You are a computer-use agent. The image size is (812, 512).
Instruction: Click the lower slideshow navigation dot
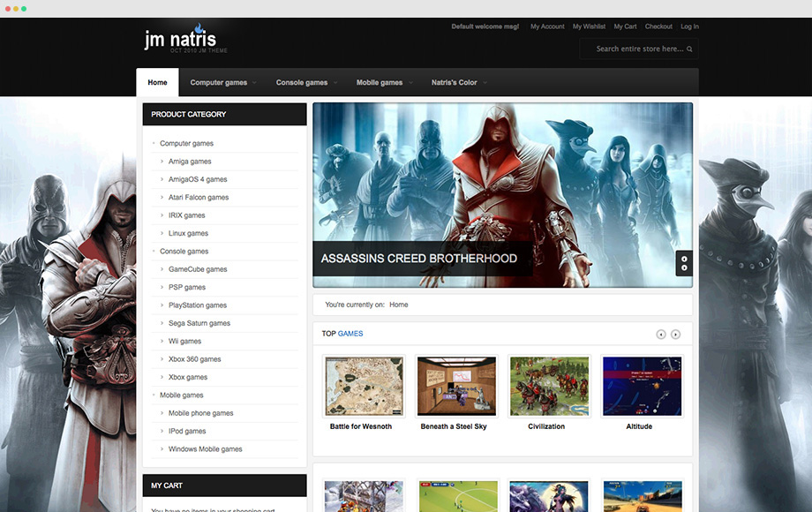point(684,268)
